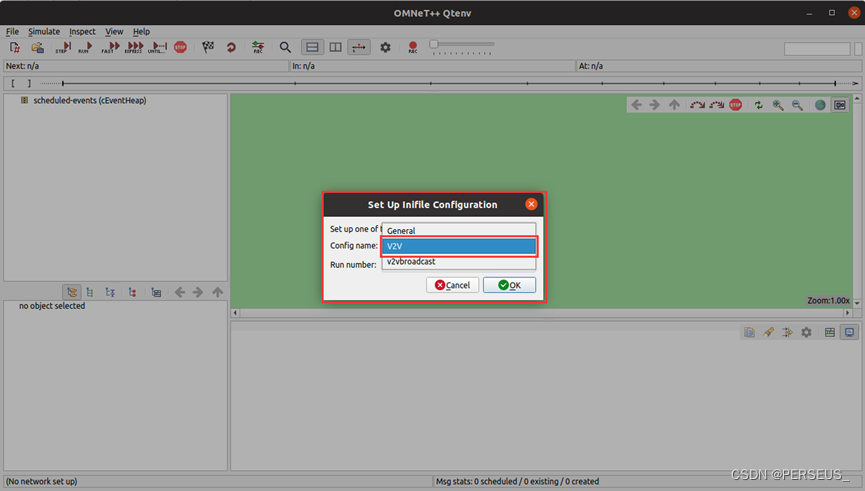The width and height of the screenshot is (865, 491).
Task: Click the OK button in dialog
Action: 509,285
